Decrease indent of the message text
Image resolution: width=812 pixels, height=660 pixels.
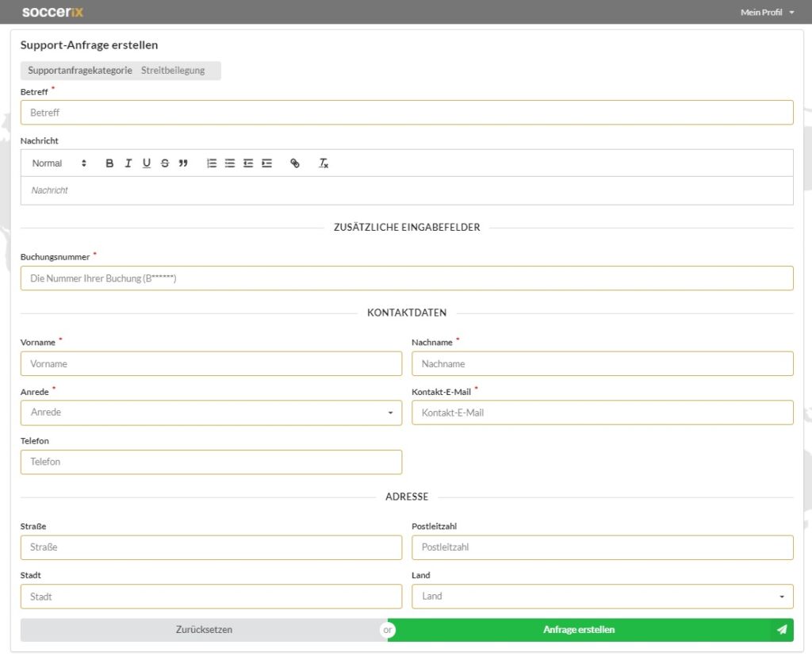(x=248, y=163)
